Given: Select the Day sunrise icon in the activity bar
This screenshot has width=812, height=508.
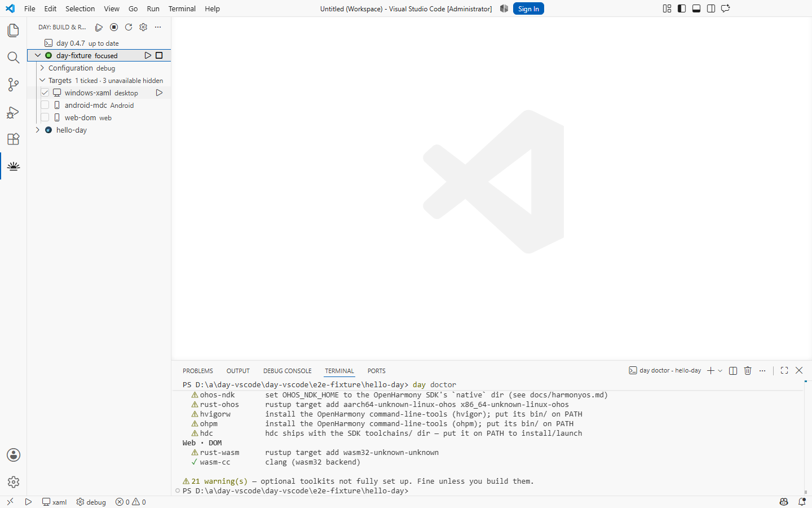Looking at the screenshot, I should tap(13, 166).
